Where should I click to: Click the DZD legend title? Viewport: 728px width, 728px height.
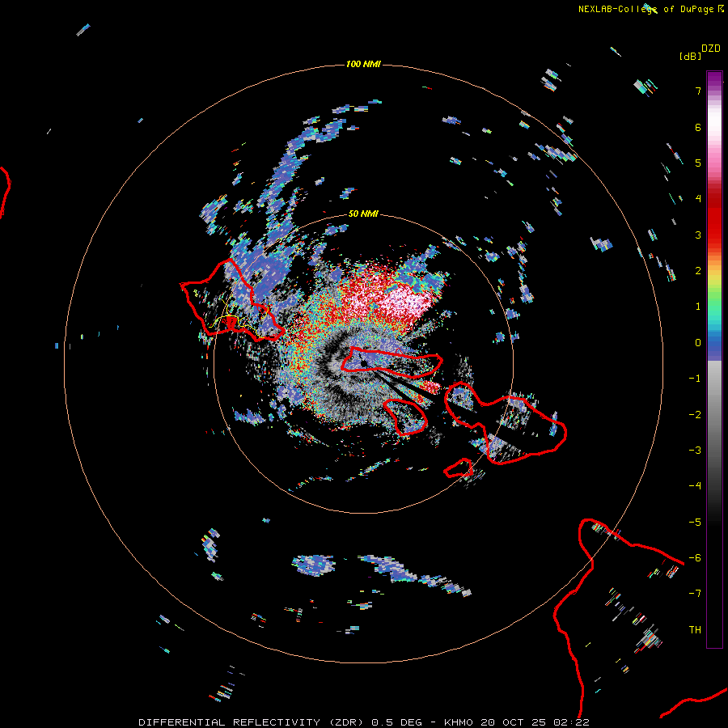click(711, 49)
